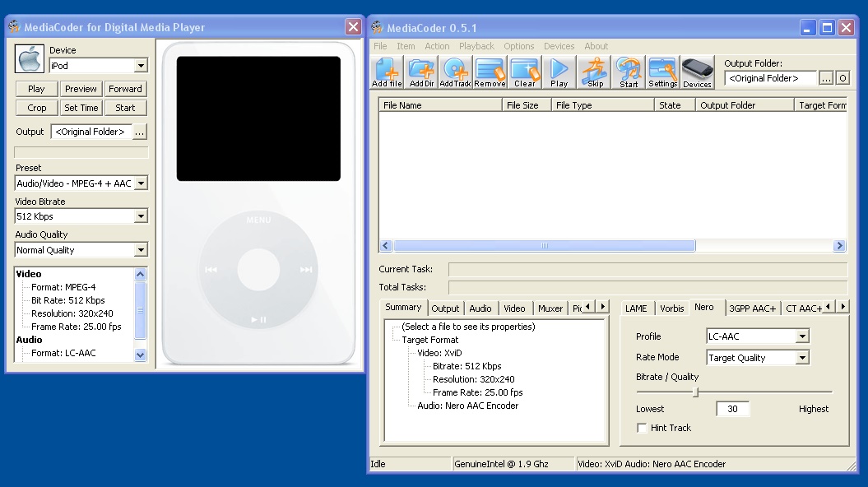Screen dimensions: 868x487
Task: Open the File menu
Action: (x=380, y=46)
